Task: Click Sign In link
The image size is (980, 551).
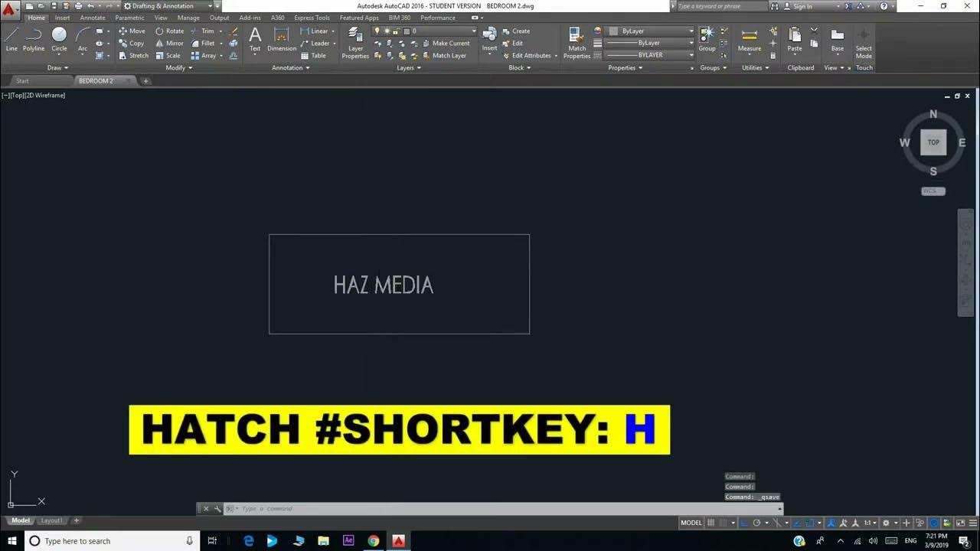Action: 802,6
